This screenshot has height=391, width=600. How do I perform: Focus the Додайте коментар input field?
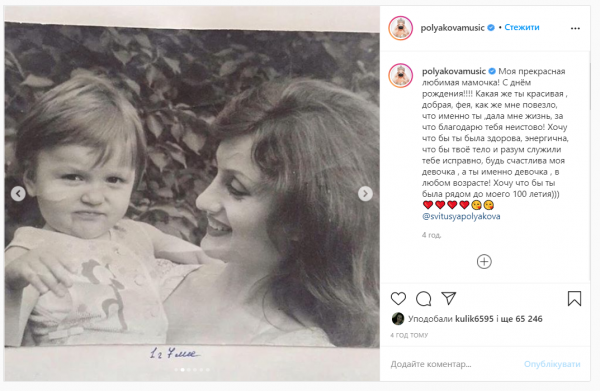[452, 364]
